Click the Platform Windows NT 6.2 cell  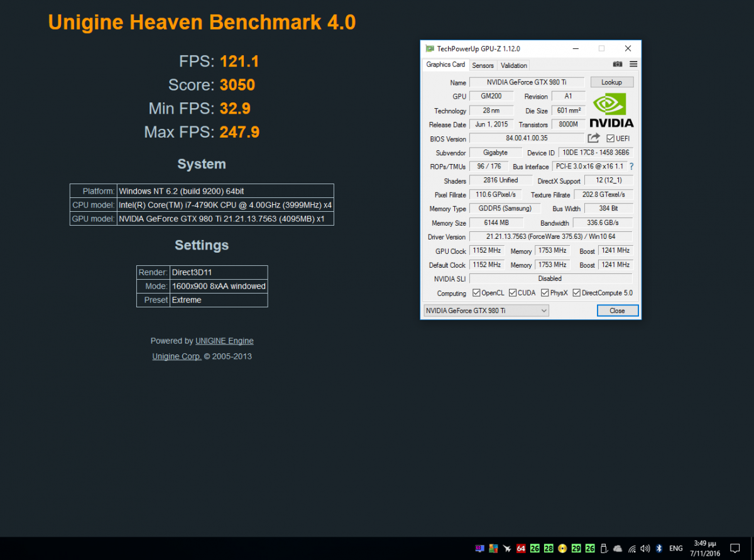pos(226,191)
